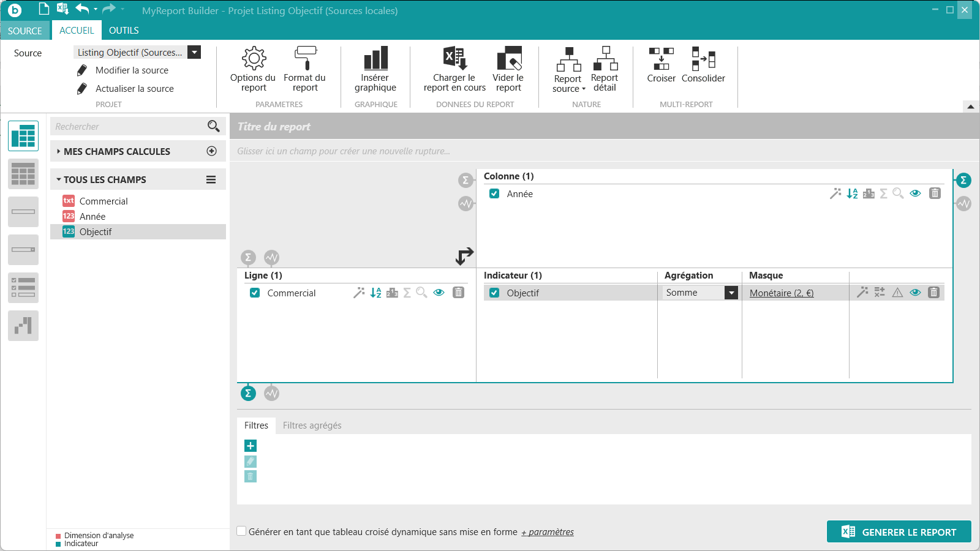Screen dimensions: 980x551
Task: Insert a chart with Insérer graphique
Action: click(x=375, y=69)
